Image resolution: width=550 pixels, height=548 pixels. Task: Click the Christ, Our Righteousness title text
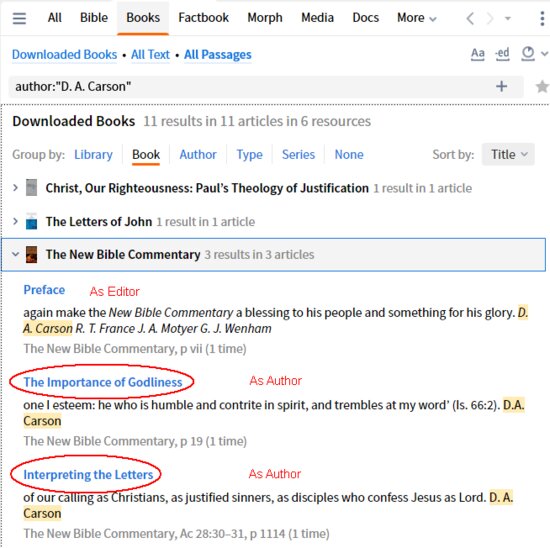click(x=207, y=188)
